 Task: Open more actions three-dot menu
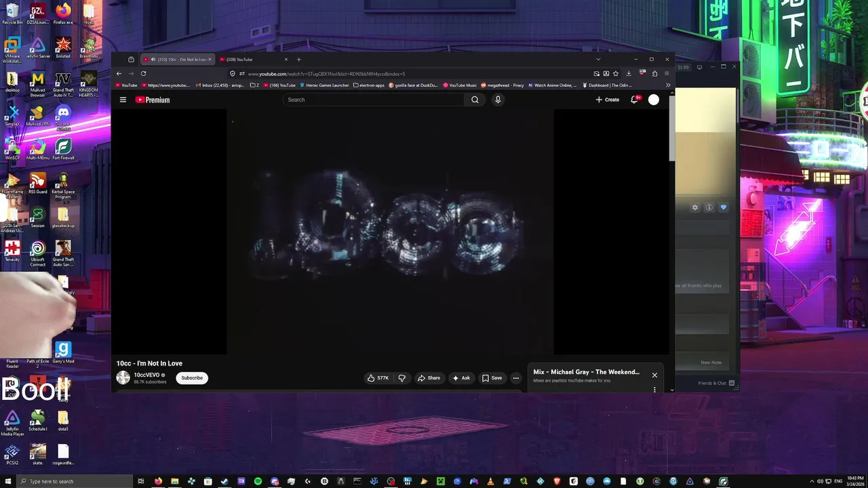tap(516, 378)
